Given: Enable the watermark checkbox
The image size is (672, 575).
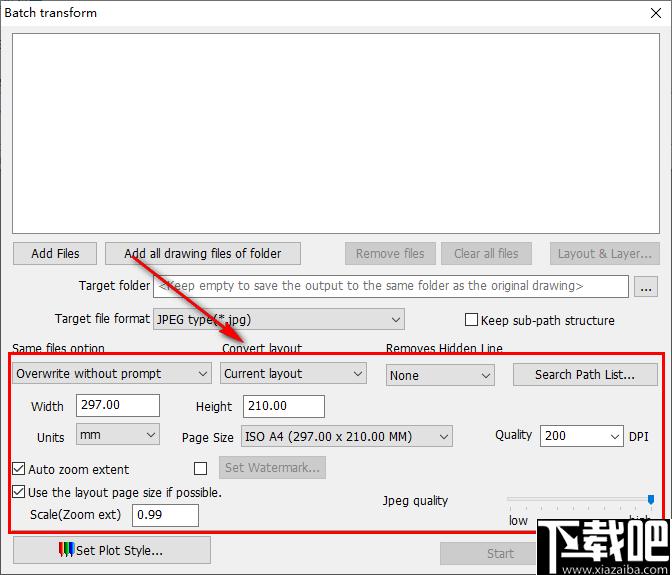Looking at the screenshot, I should [200, 468].
